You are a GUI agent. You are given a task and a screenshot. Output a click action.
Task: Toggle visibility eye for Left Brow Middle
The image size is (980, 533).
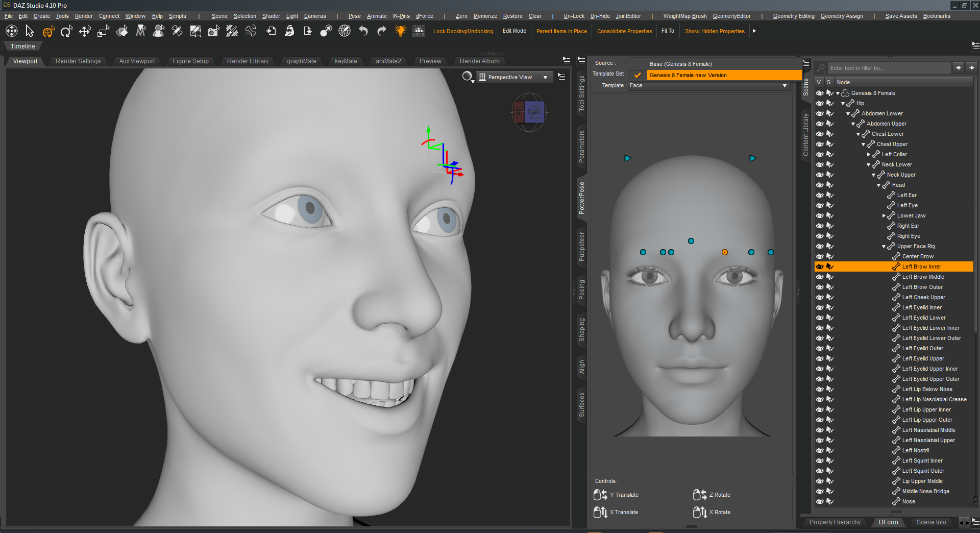pos(820,277)
